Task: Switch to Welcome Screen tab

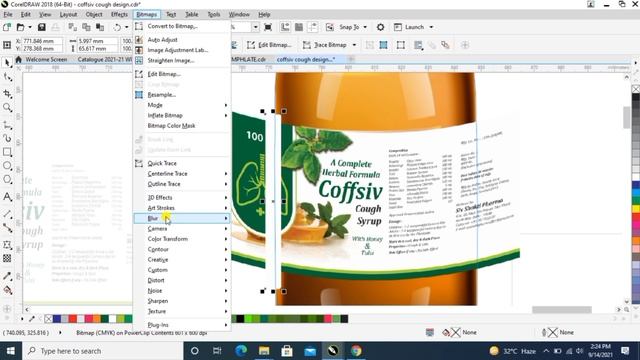Action: 46,60
